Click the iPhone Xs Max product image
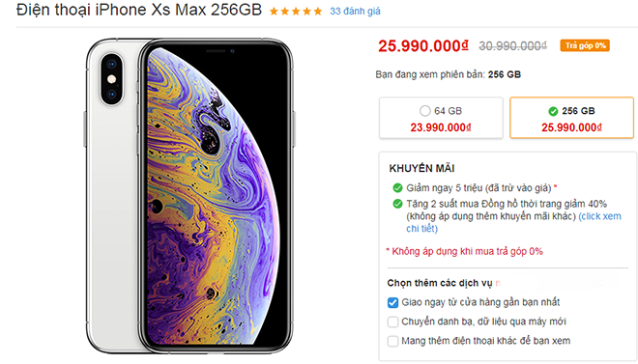The image size is (638, 364). coord(189,196)
